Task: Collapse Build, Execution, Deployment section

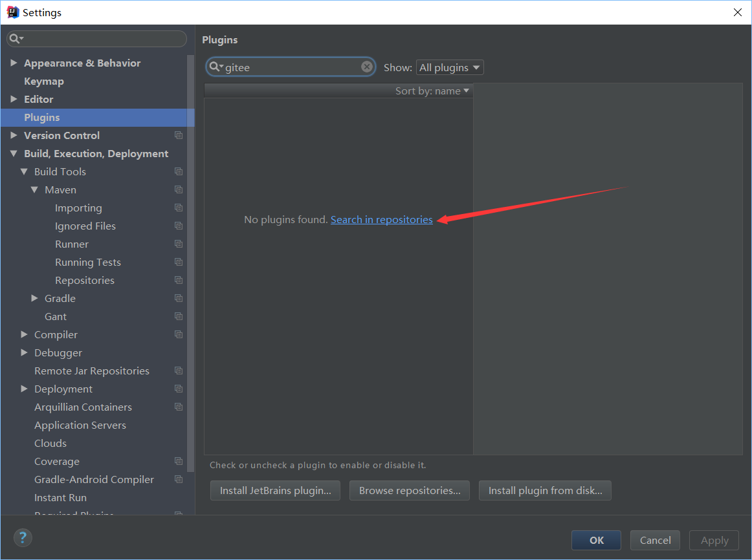Action: (x=14, y=154)
